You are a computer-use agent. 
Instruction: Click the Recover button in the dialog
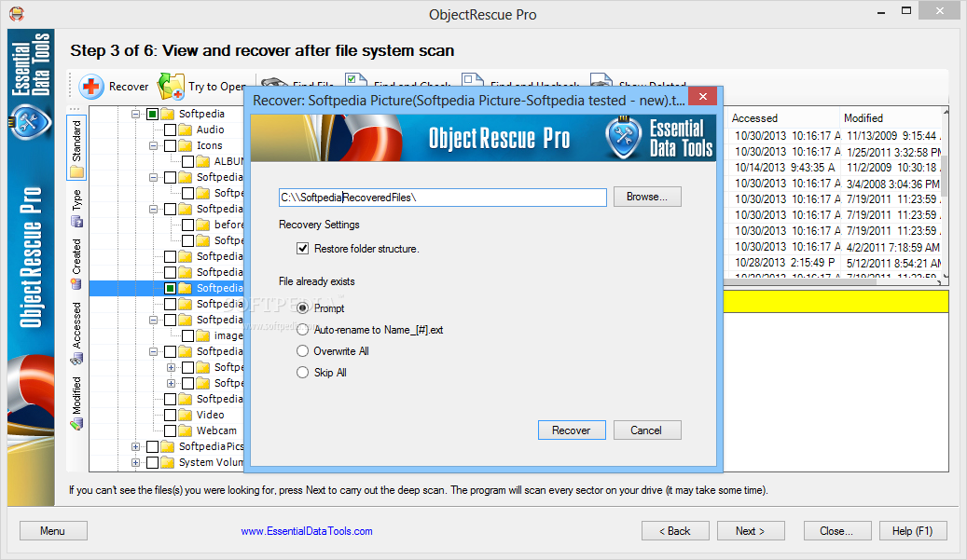click(x=571, y=430)
